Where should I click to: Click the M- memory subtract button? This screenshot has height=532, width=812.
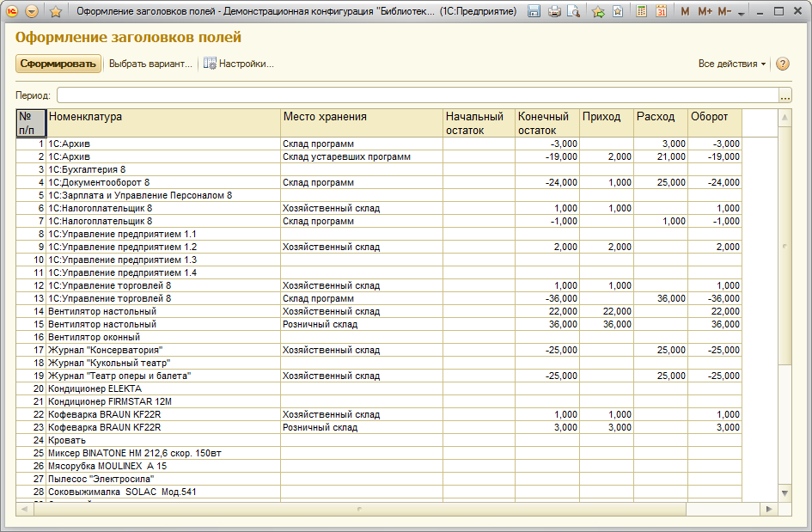724,11
